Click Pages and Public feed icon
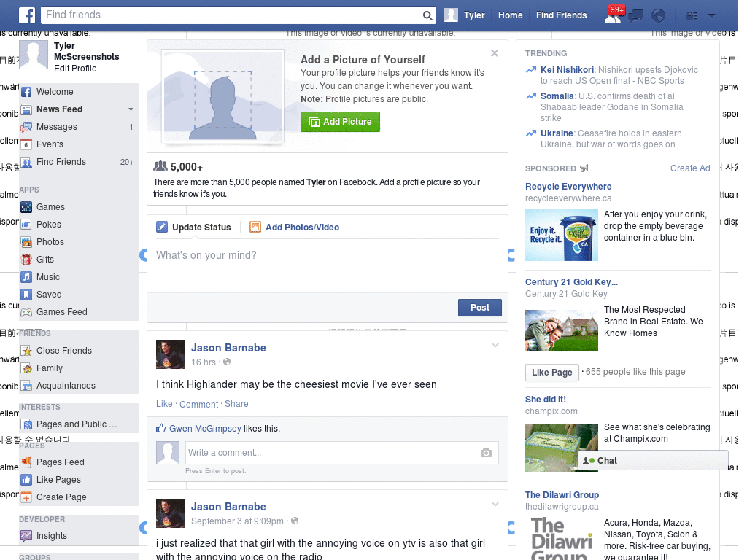 27,424
